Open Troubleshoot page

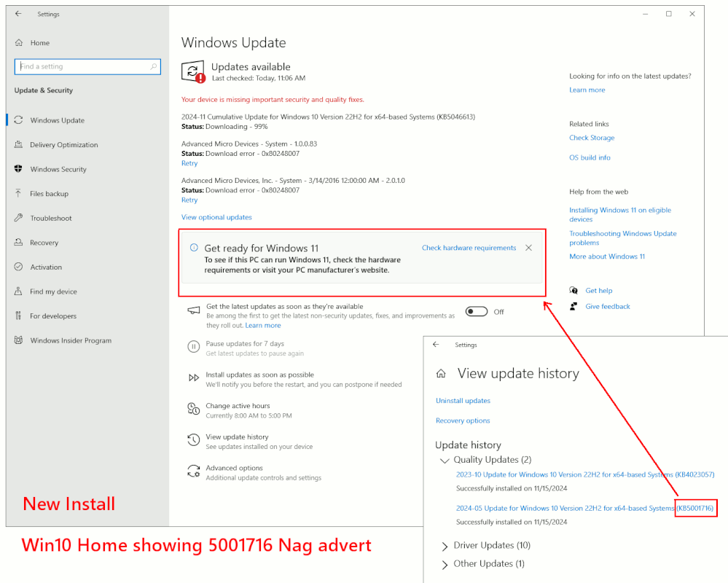pos(51,218)
